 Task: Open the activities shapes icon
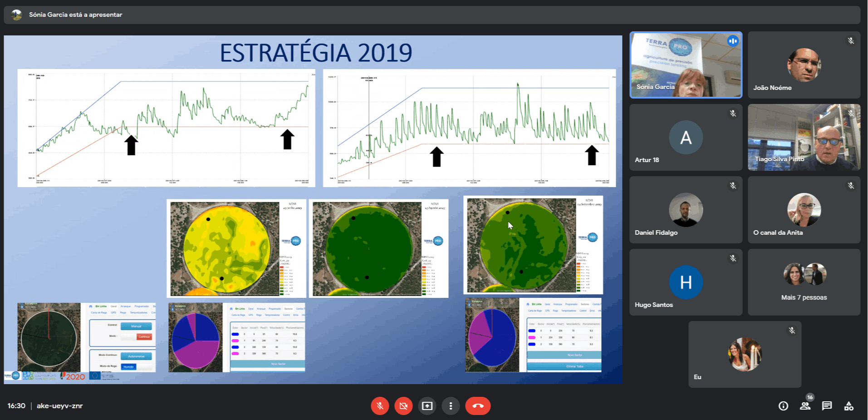[848, 406]
